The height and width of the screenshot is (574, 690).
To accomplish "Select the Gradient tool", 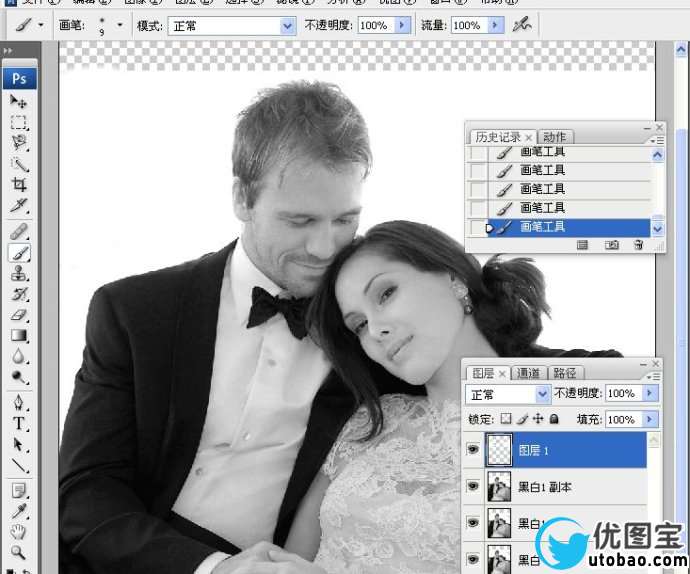I will coord(18,336).
